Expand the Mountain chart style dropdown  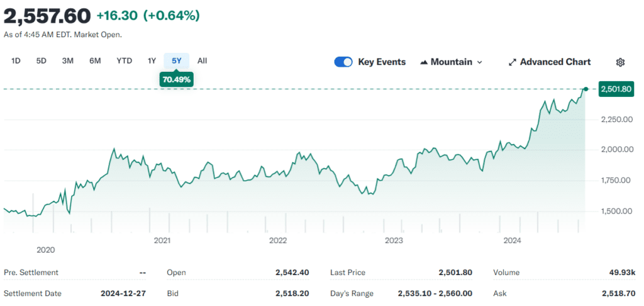click(x=479, y=62)
